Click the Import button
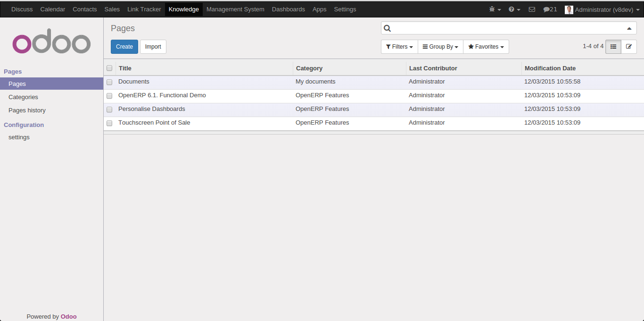Viewport: 644px width, 321px height. (x=153, y=47)
